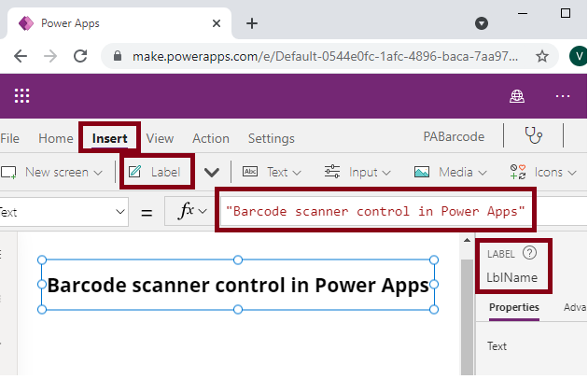This screenshot has width=588, height=379.
Task: Switch to the Home tab
Action: (55, 138)
